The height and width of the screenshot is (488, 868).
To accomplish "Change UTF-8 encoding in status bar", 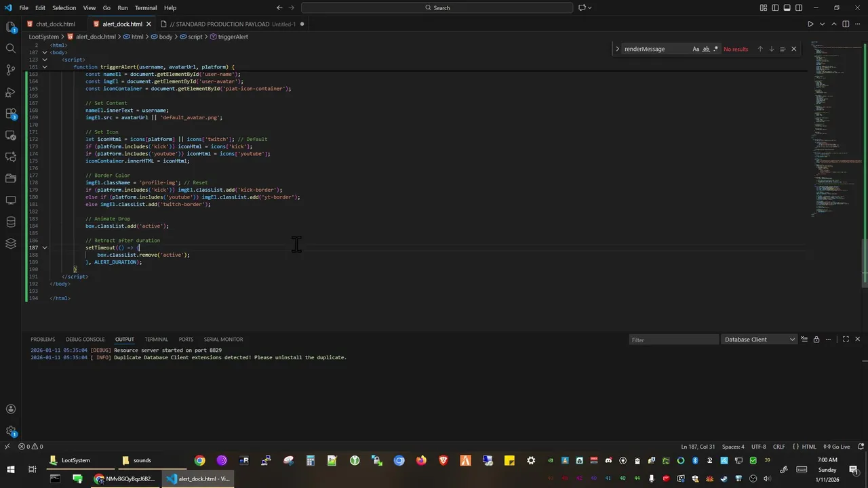I will coord(758,447).
